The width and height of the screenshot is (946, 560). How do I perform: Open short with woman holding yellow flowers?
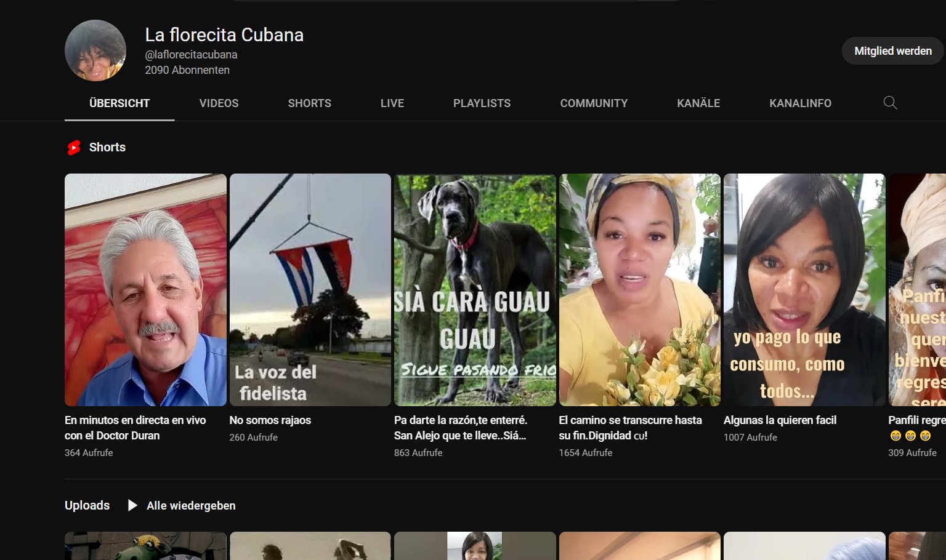click(x=639, y=289)
